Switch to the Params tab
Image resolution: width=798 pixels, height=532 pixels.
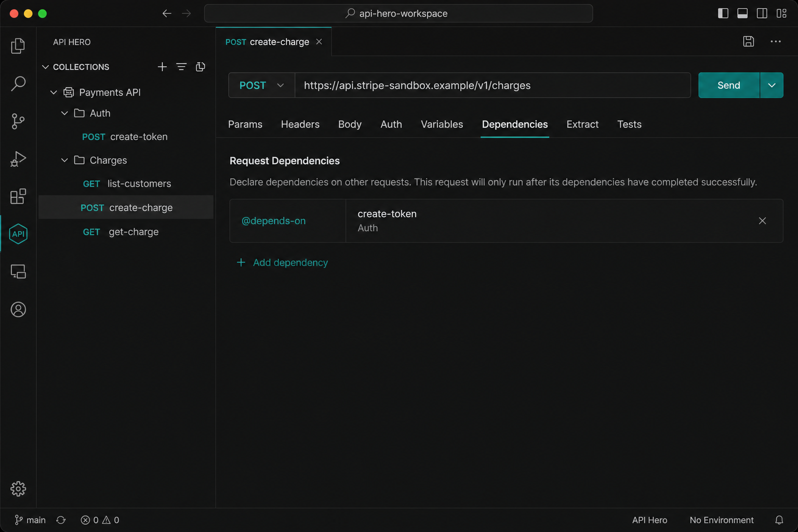[245, 124]
